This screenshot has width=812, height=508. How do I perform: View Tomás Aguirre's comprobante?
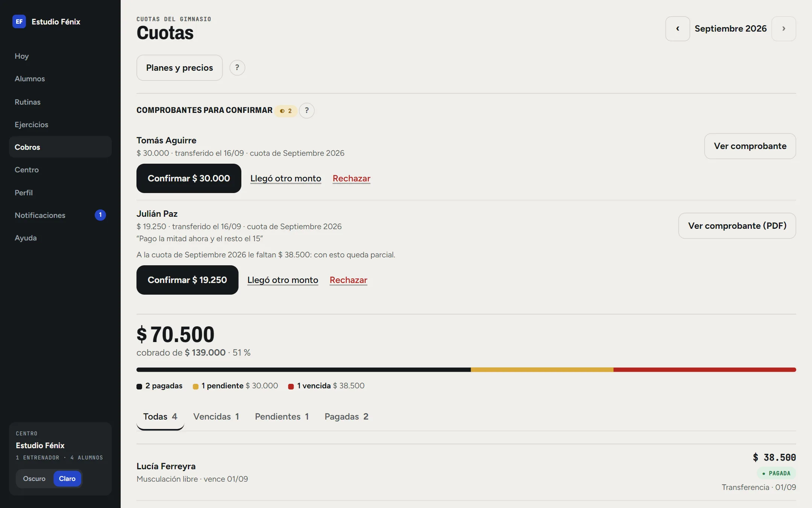coord(750,146)
